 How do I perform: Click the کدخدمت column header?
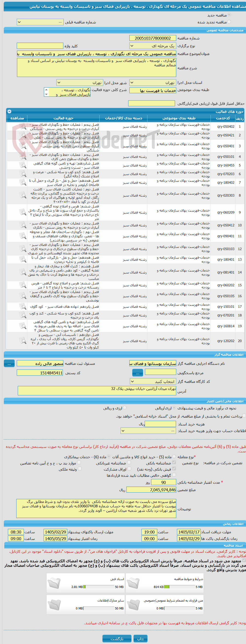point(223,118)
